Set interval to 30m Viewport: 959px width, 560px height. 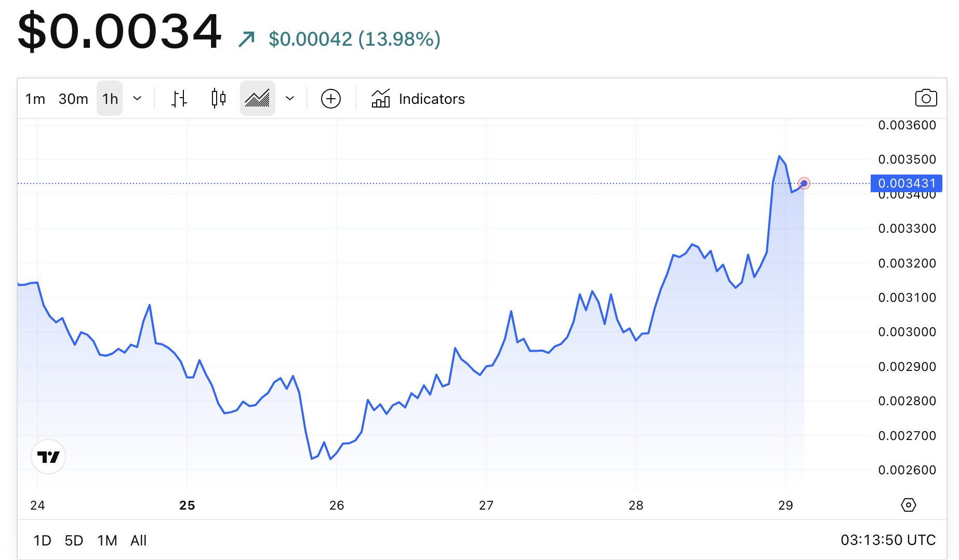click(73, 99)
